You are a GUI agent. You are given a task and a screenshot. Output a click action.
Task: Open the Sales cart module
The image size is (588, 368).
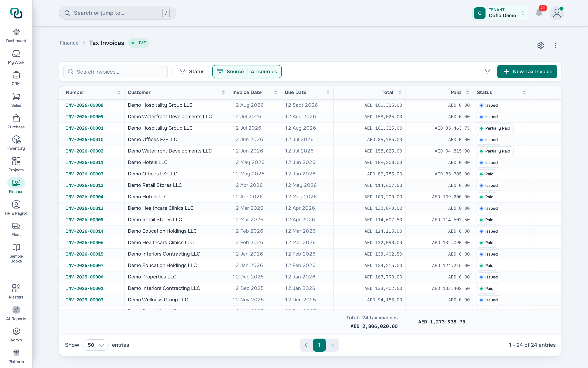(16, 100)
